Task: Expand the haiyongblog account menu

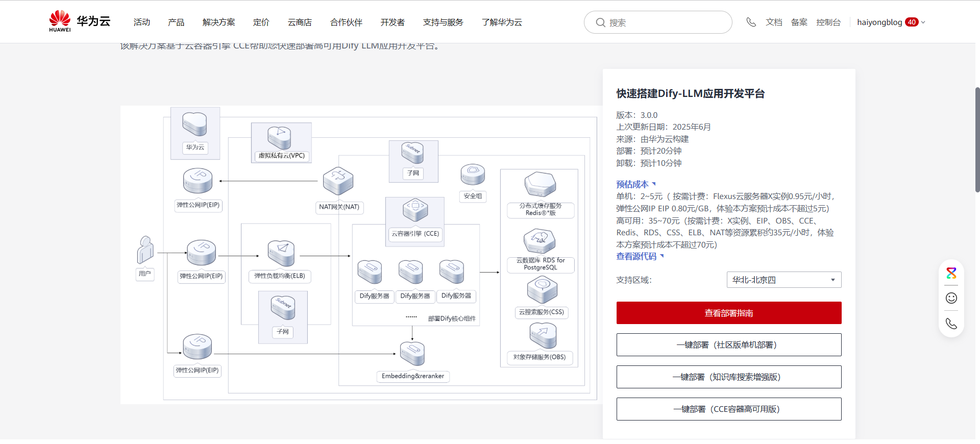Action: point(891,22)
